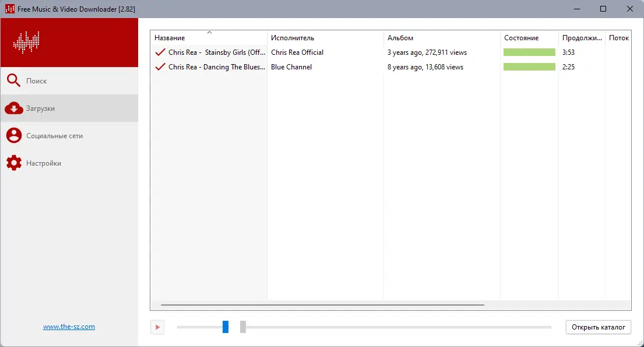The height and width of the screenshot is (347, 644).
Task: Click the checkmark beside Stainsby Girls track
Action: [x=160, y=52]
